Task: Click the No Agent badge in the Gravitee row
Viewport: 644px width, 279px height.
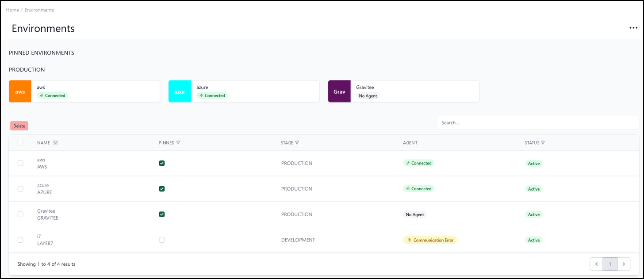Action: (414, 214)
